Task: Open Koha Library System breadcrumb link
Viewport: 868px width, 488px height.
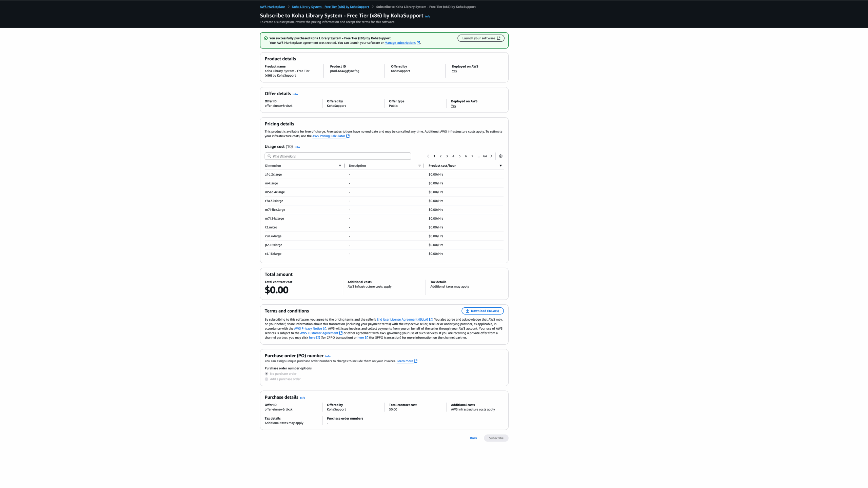Action: pyautogui.click(x=330, y=7)
